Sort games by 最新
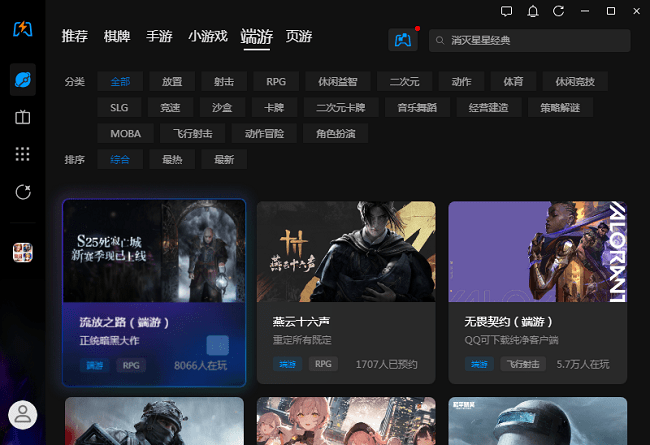 (224, 159)
